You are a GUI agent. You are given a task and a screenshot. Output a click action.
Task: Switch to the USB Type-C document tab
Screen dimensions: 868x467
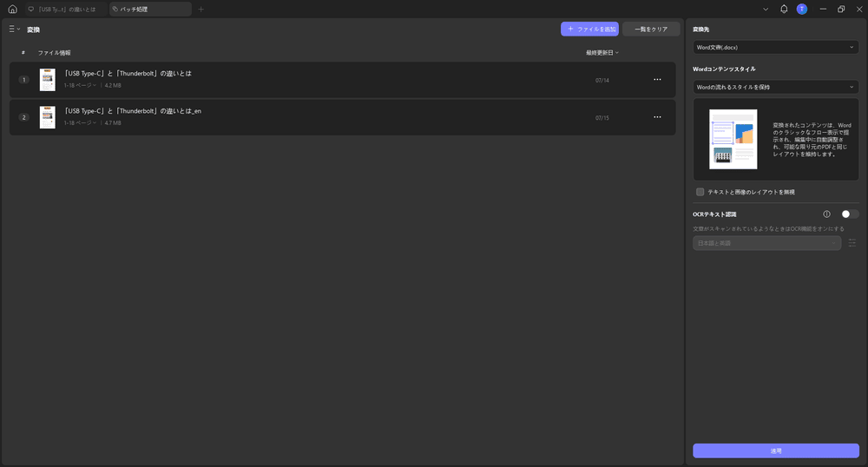click(66, 9)
